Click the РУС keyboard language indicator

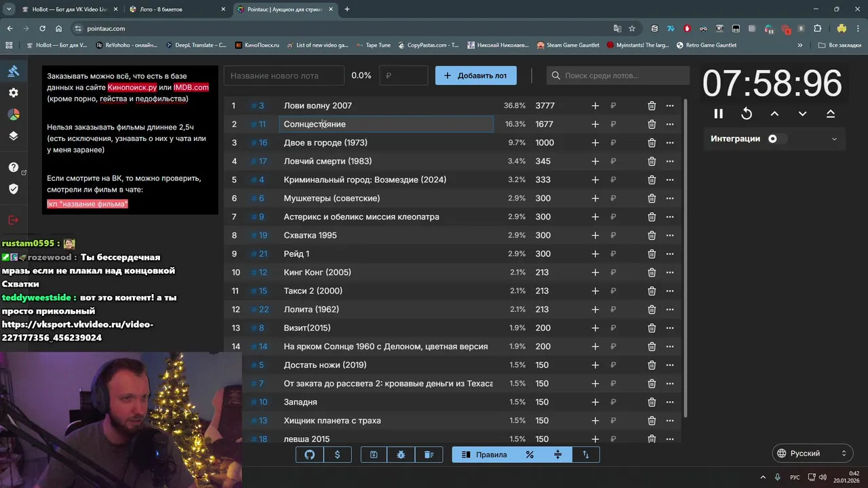795,477
